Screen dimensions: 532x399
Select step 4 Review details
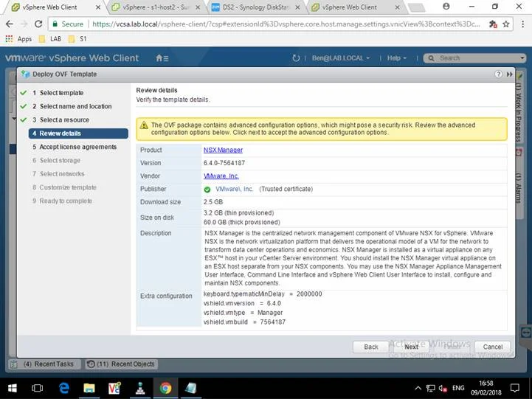tap(78, 133)
